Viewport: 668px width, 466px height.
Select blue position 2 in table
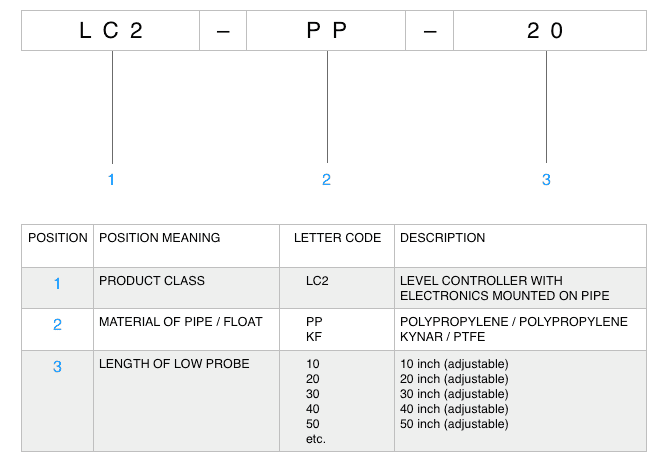pos(57,325)
